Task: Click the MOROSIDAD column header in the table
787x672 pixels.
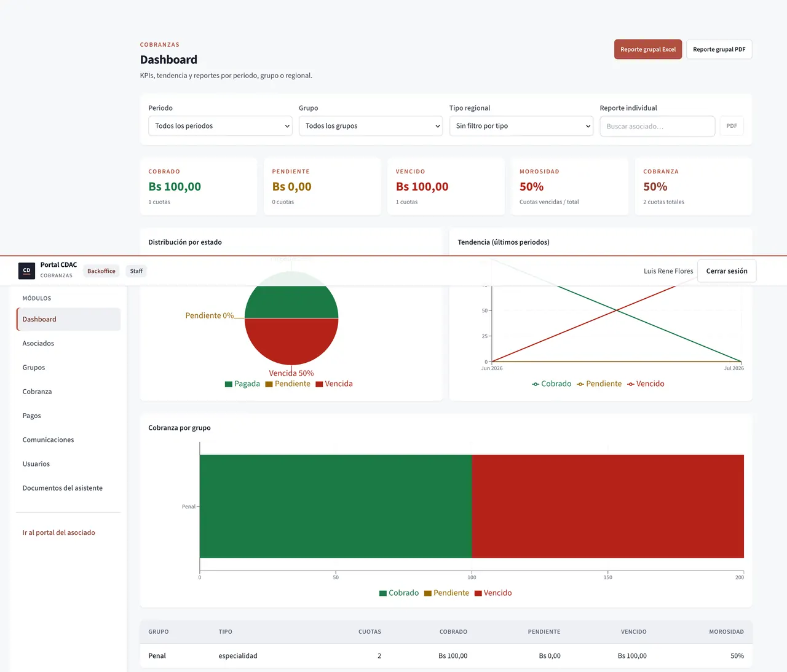Action: 726,632
